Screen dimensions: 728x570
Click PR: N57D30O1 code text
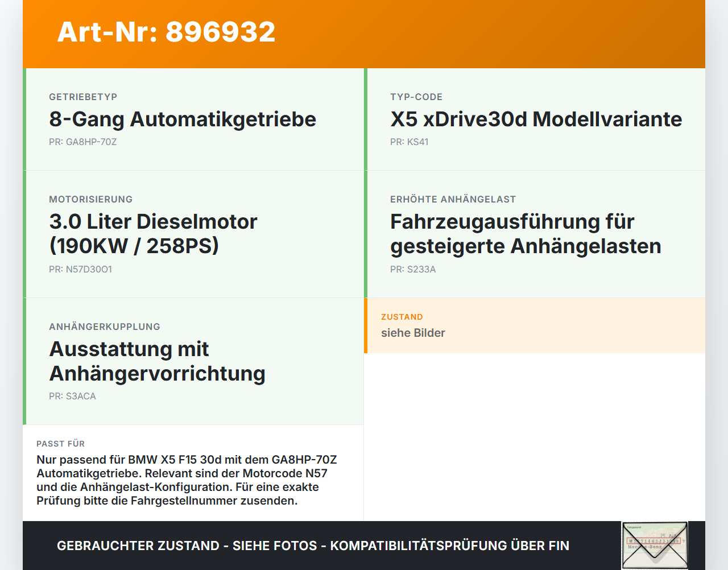pos(81,269)
